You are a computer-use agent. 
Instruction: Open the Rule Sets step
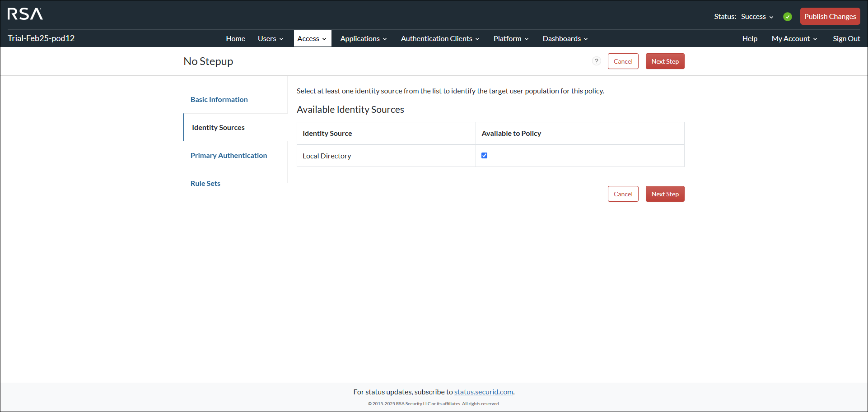point(205,183)
